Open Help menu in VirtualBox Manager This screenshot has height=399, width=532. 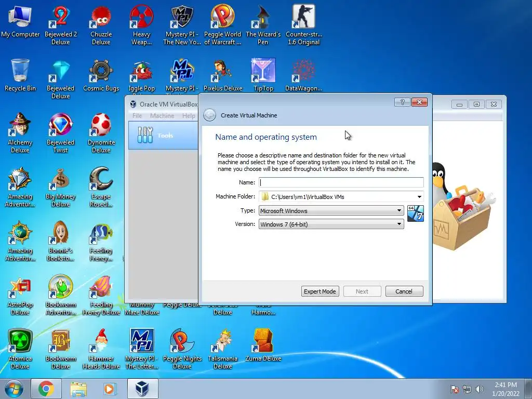tap(189, 116)
